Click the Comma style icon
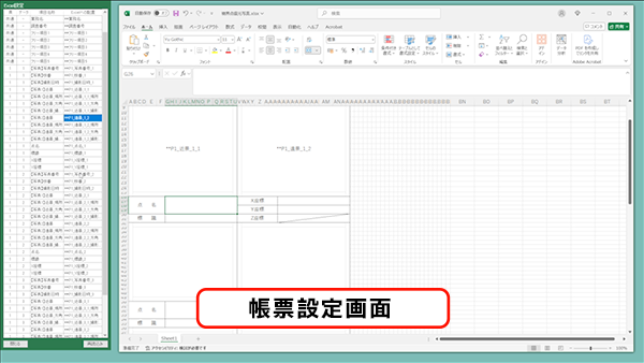The image size is (644, 363). coord(353,50)
